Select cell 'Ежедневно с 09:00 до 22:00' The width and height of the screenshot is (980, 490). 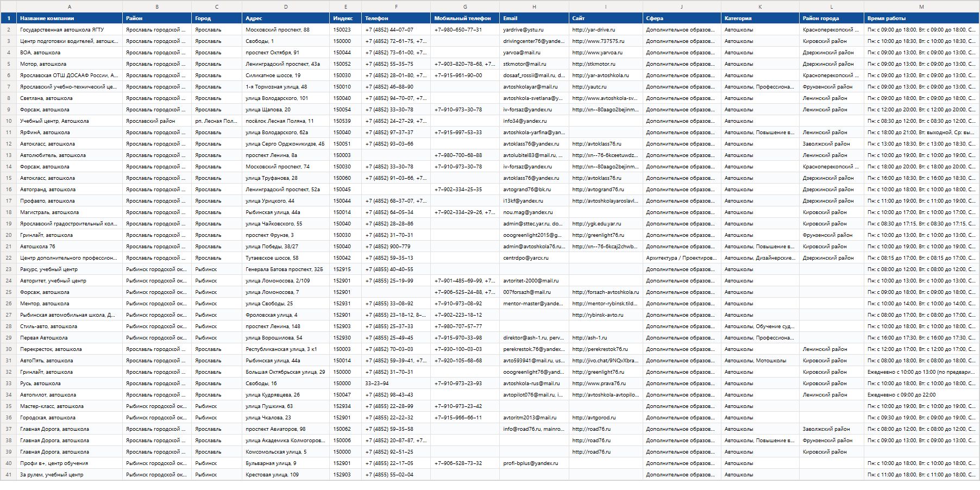[921, 395]
